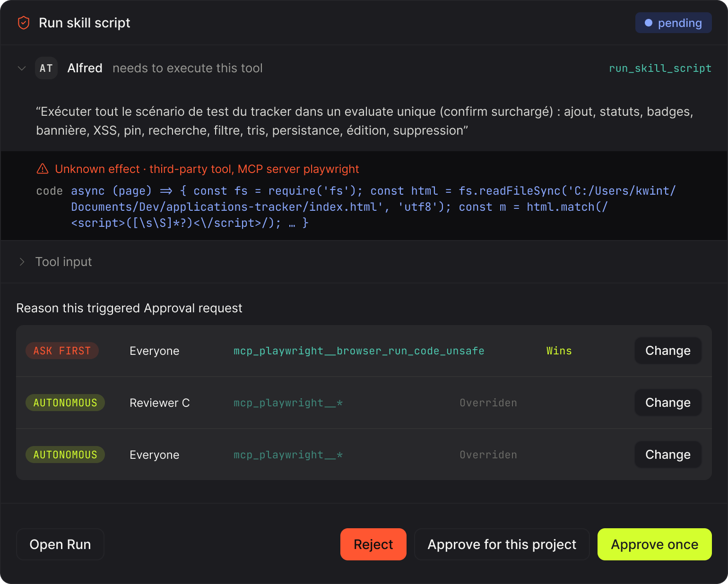728x584 pixels.
Task: Click the shield icon beside Run skill script
Action: tap(24, 23)
